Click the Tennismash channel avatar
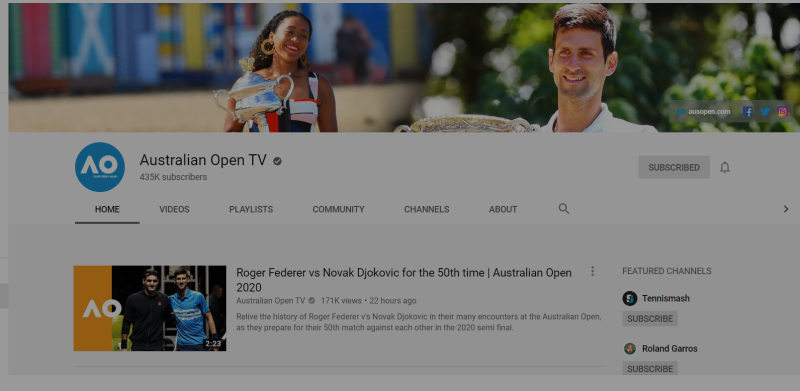Image resolution: width=800 pixels, height=391 pixels. tap(630, 298)
